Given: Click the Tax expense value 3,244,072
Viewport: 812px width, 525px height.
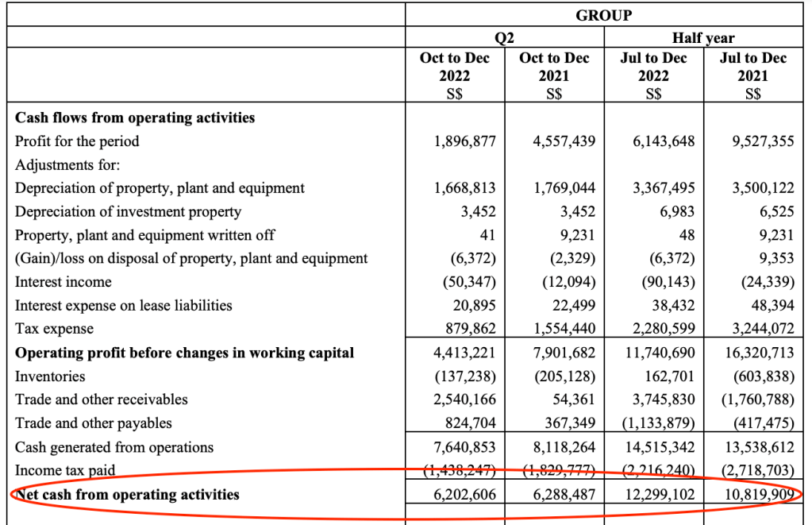Looking at the screenshot, I should (x=761, y=329).
